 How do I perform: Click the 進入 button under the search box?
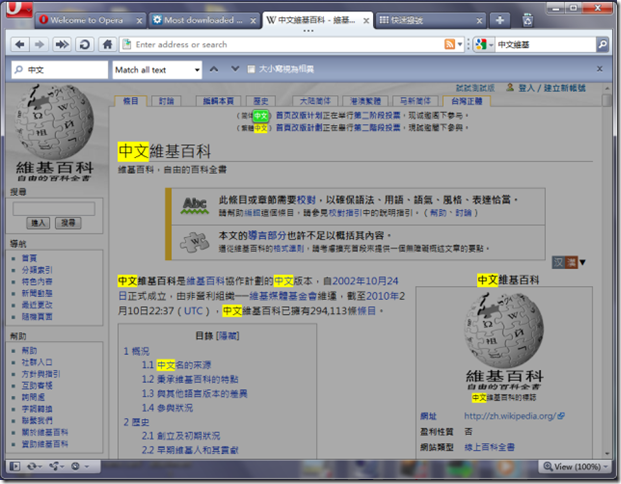(38, 223)
